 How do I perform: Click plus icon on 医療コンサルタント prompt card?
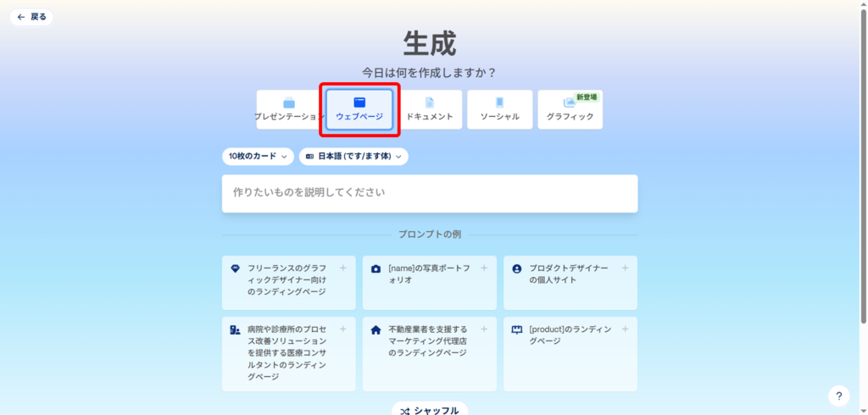point(343,329)
